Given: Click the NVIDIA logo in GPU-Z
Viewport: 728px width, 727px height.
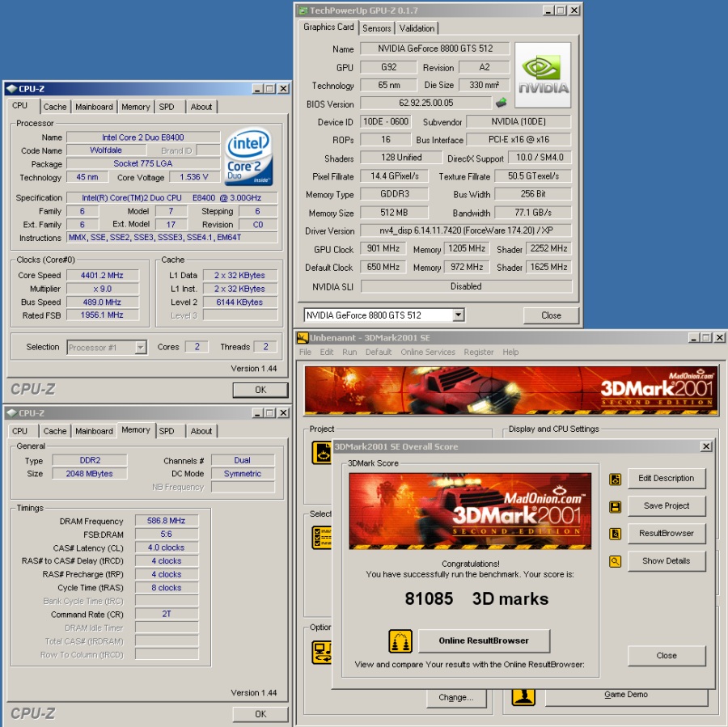Looking at the screenshot, I should coord(543,75).
